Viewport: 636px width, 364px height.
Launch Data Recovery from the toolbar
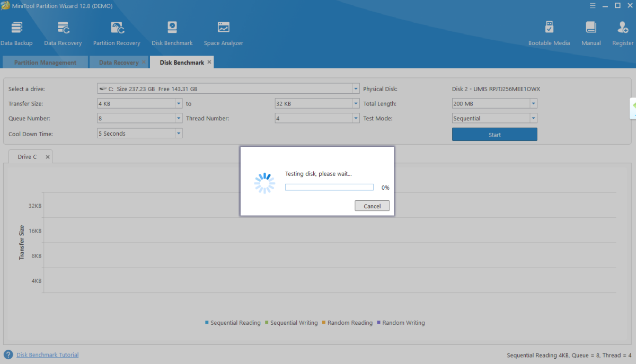63,33
